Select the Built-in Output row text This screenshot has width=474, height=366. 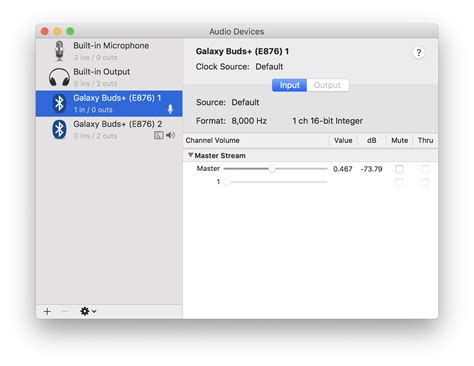[102, 72]
